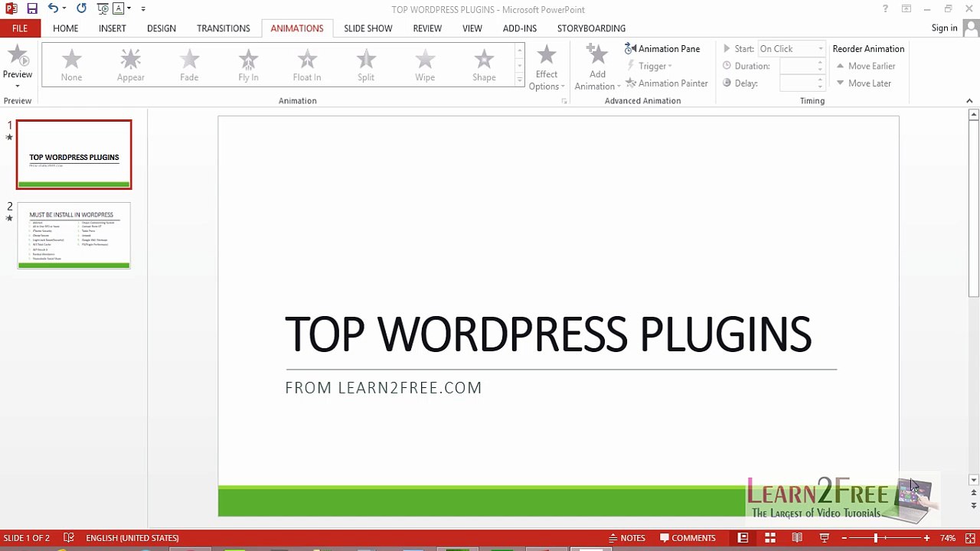Image resolution: width=980 pixels, height=551 pixels.
Task: Switch to the INSERT tab
Action: pyautogui.click(x=113, y=28)
